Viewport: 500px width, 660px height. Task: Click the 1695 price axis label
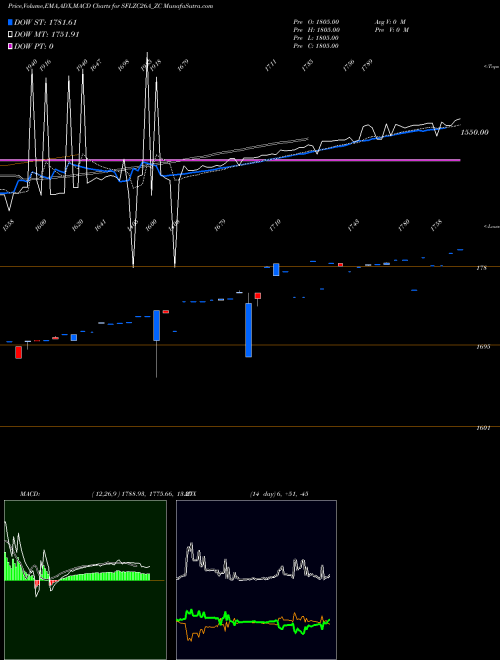pos(482,347)
